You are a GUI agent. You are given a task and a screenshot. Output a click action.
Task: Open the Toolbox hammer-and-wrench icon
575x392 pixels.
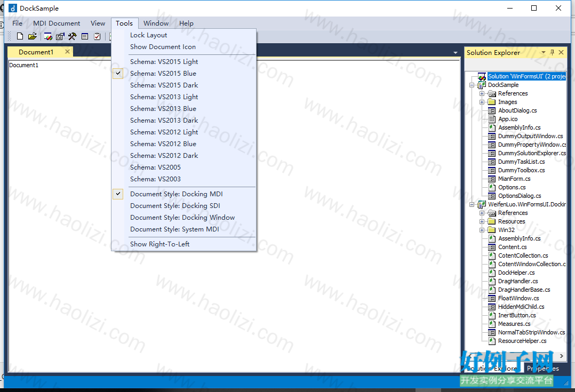72,36
